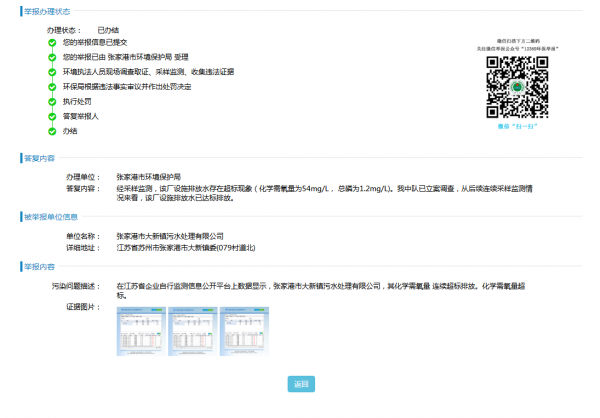Click the 举报办理状态 section heading
Viewport: 600px width, 418px height.
pos(47,11)
